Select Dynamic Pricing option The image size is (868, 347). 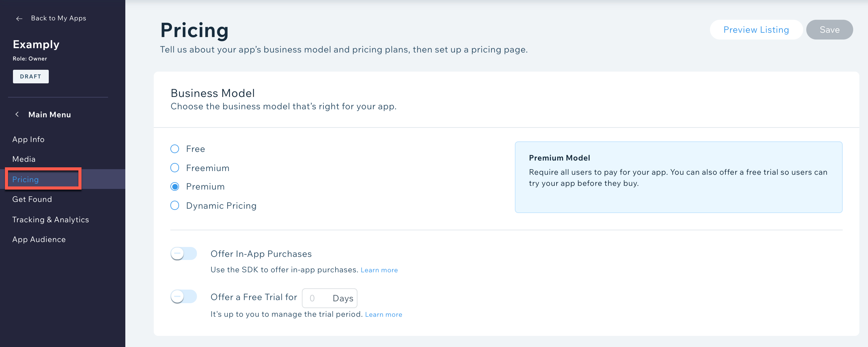pyautogui.click(x=174, y=206)
